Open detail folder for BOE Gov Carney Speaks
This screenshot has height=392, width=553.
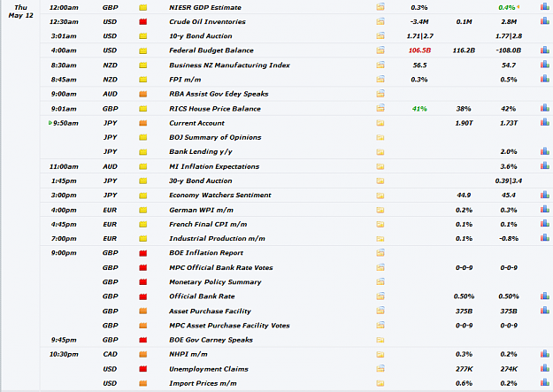(x=380, y=340)
